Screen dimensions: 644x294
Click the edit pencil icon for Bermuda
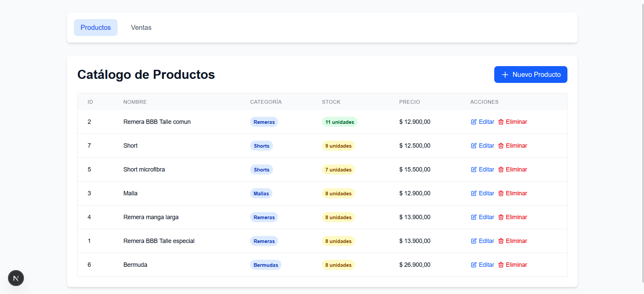pos(473,265)
